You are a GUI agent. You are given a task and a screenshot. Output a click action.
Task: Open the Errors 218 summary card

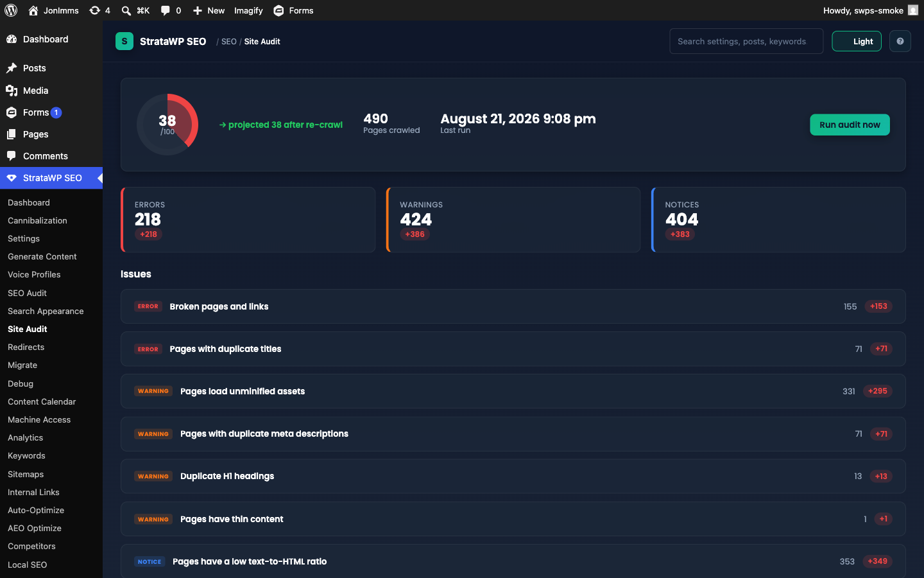click(248, 220)
